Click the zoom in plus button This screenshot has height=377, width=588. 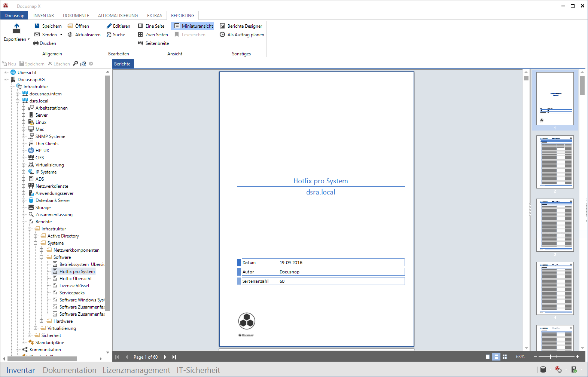578,357
